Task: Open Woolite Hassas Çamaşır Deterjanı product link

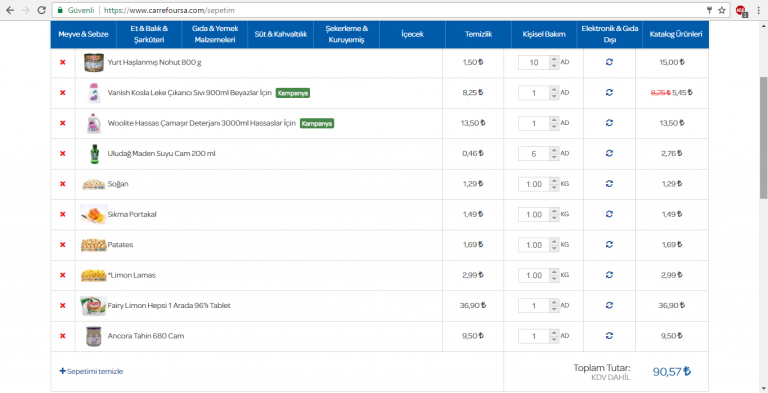Action: 202,123
